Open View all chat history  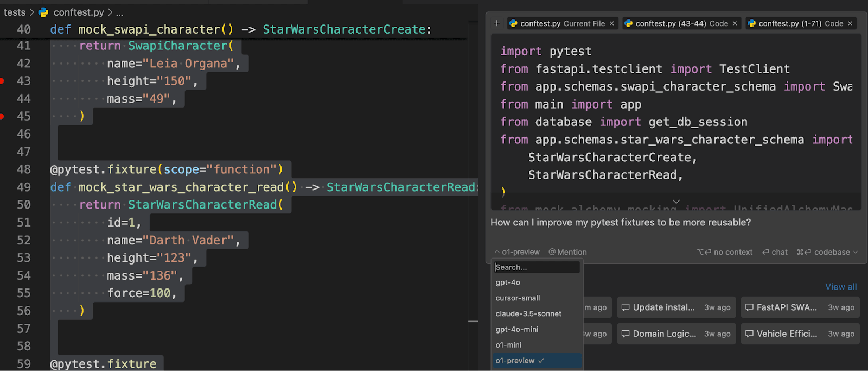coord(841,287)
